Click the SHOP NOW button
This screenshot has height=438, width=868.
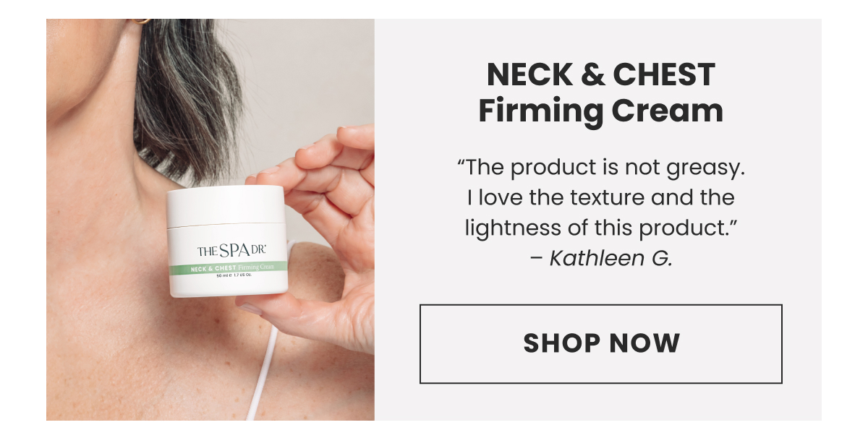tap(600, 343)
